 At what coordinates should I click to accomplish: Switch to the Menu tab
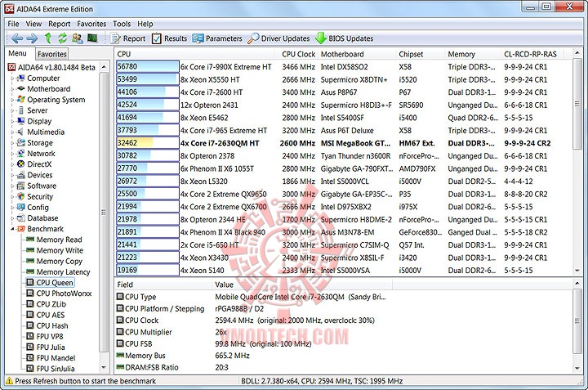pos(18,53)
